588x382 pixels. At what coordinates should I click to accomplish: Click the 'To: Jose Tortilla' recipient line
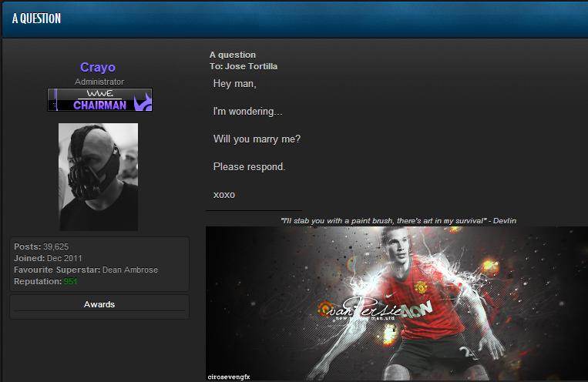click(x=244, y=66)
